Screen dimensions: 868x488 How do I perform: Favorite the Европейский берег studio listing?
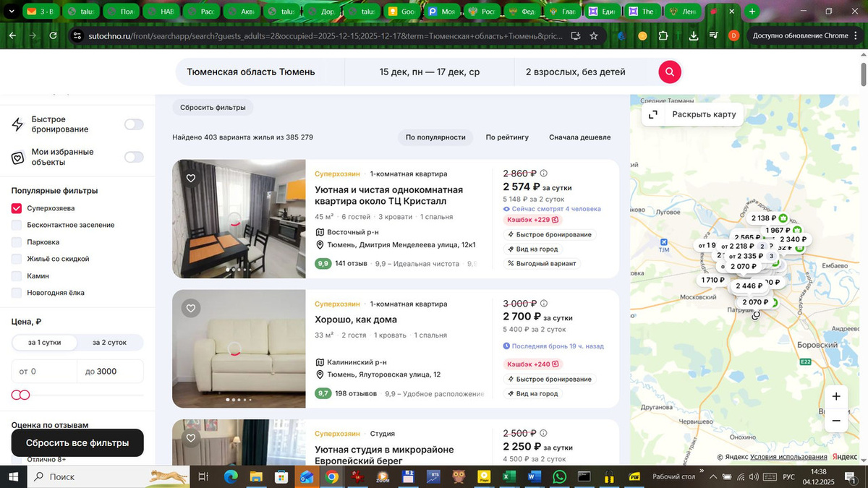191,438
